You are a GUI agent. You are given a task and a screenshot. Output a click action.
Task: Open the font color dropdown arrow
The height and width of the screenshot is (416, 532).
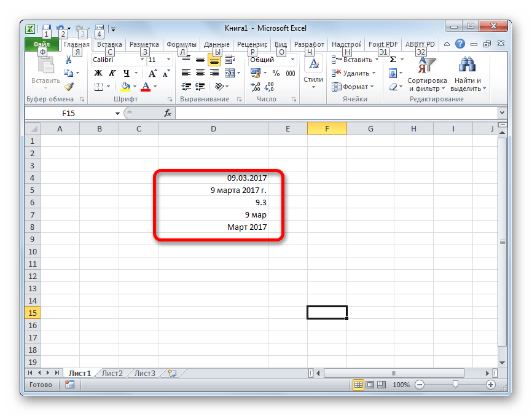coord(155,87)
